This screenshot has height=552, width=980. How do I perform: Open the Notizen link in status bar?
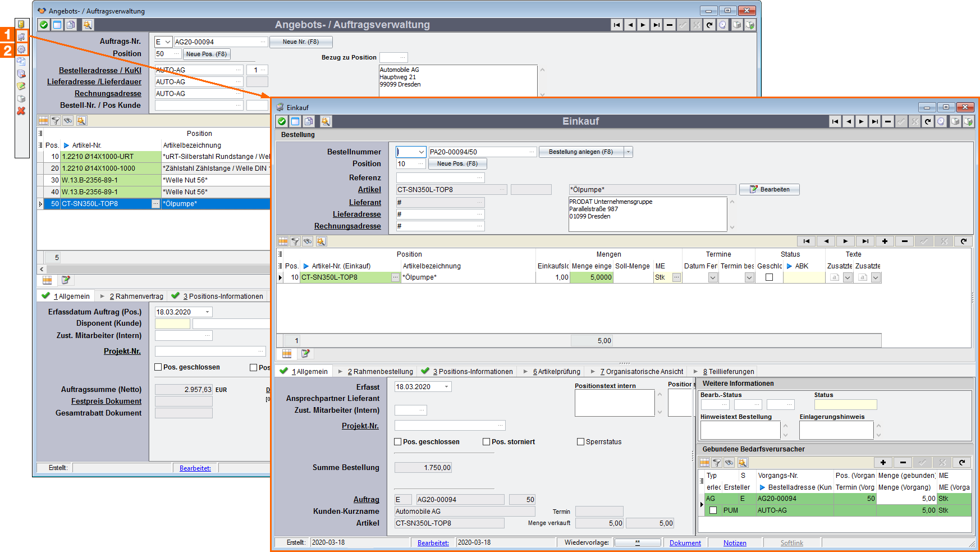[x=735, y=543]
